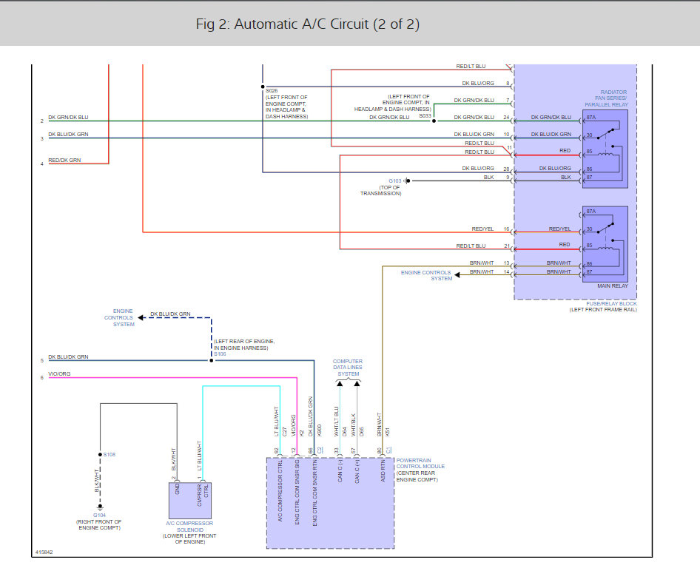Click CMPRSR CTRL terminal label in solenoid

point(203,496)
